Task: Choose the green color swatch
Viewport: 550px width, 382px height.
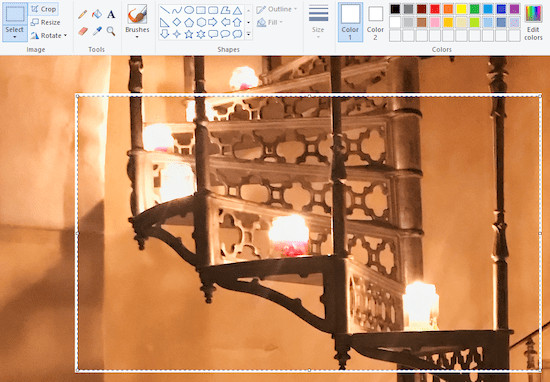Action: click(475, 9)
